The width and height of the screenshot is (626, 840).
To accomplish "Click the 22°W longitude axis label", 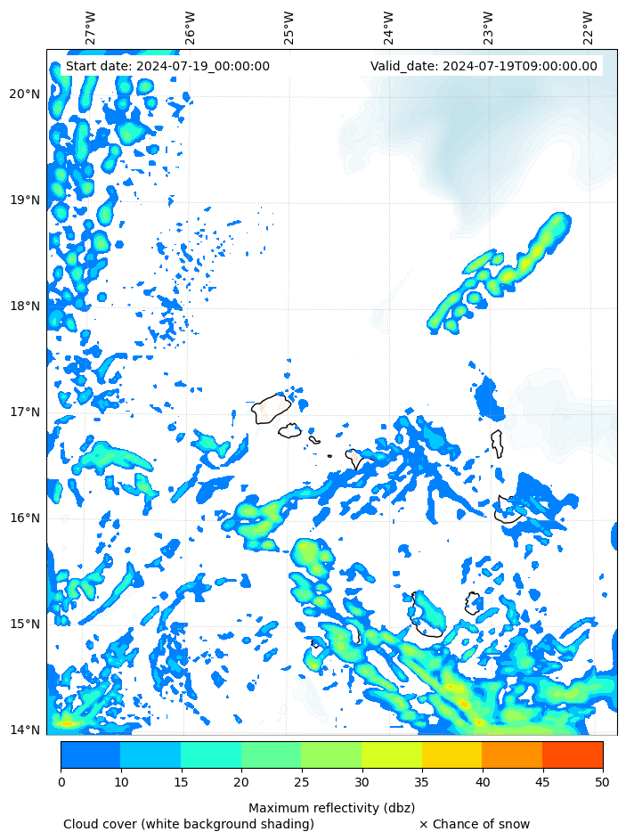I will point(588,29).
